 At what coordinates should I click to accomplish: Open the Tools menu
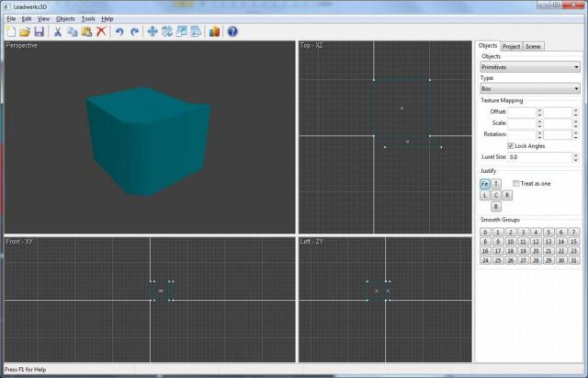click(87, 18)
